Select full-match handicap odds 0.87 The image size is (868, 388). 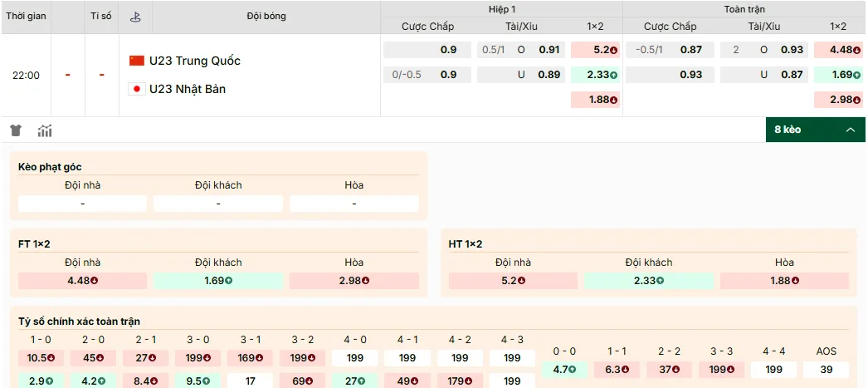click(x=690, y=50)
